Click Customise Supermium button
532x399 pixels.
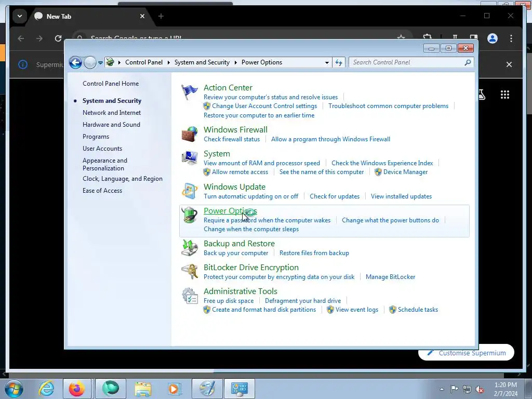click(466, 353)
